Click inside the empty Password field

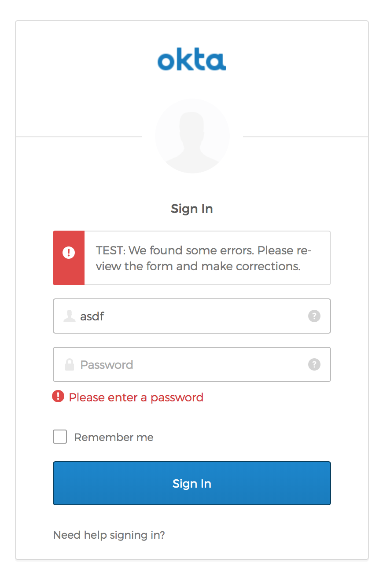pyautogui.click(x=176, y=364)
